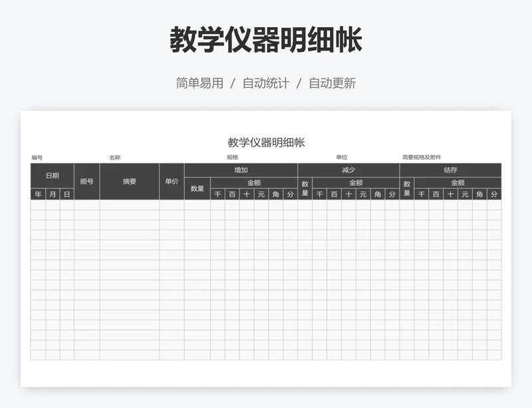Viewport: 532px width, 408px height.
Task: Click the 增加 group header
Action: click(x=241, y=170)
